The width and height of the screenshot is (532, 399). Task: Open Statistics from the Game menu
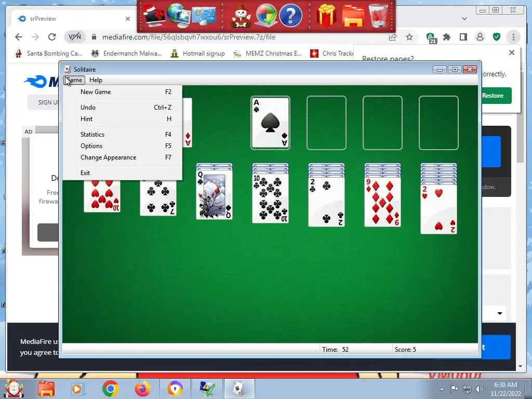tap(126, 135)
